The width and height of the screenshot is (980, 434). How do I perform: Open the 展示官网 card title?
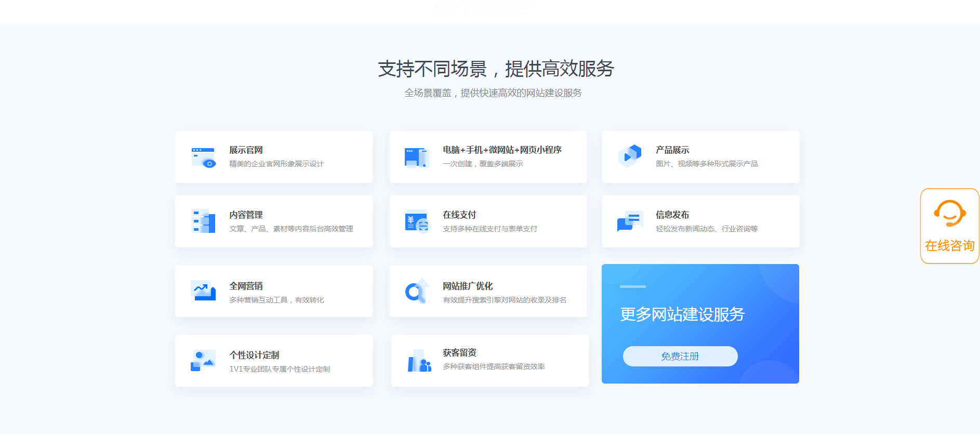pyautogui.click(x=246, y=150)
